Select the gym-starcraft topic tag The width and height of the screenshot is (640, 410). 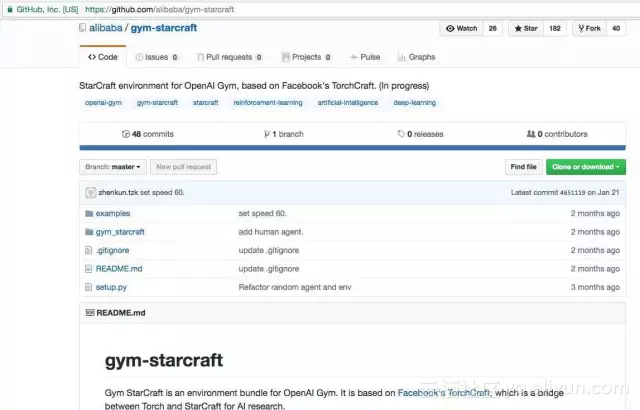157,103
